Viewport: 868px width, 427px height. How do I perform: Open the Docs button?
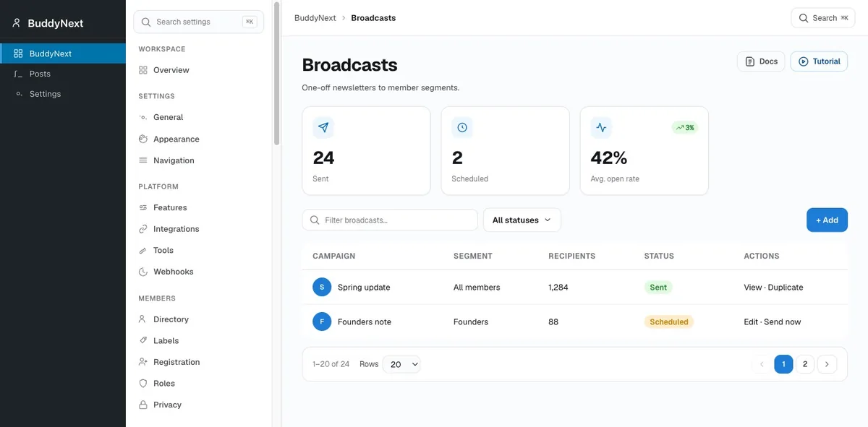coord(761,61)
